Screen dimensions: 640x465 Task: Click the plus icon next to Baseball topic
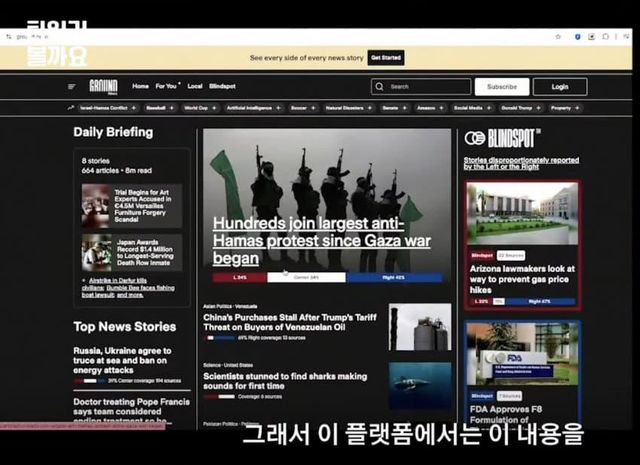[172, 107]
